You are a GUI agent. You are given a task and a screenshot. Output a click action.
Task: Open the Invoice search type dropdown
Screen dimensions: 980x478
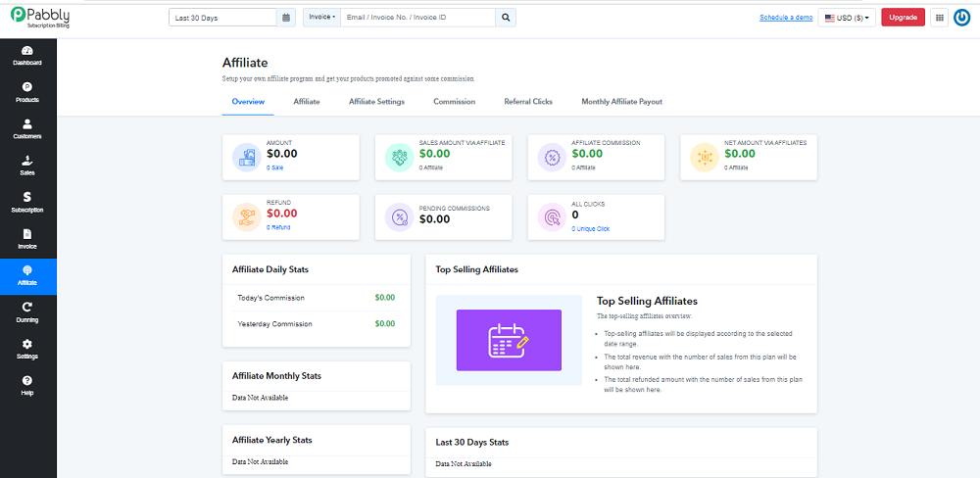click(x=322, y=18)
